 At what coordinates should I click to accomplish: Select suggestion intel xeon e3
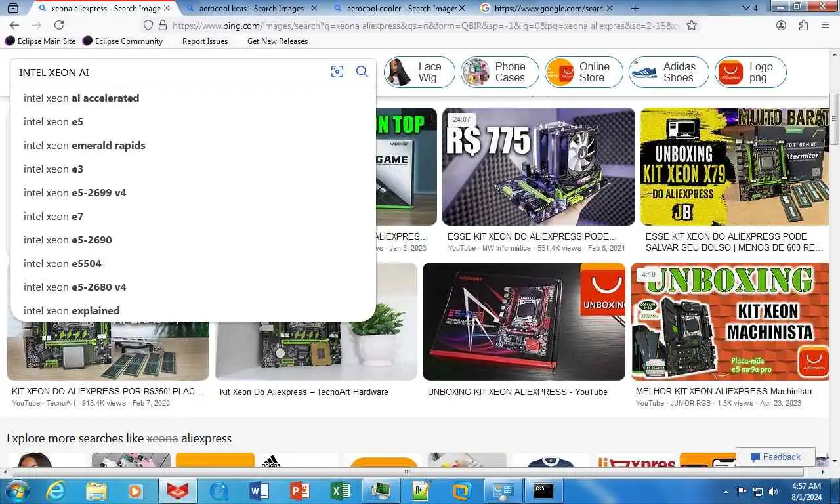click(193, 169)
